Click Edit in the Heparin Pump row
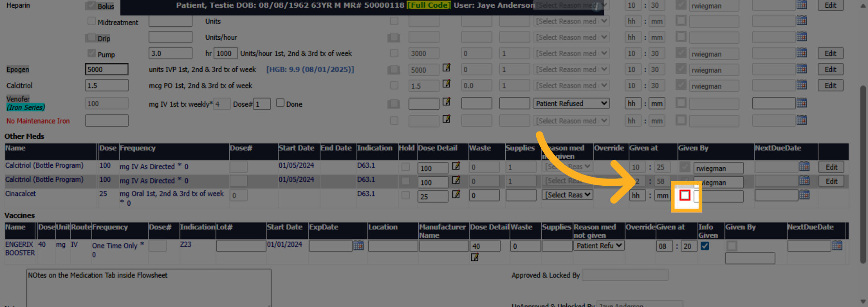This screenshot has height=307, width=868. [830, 53]
